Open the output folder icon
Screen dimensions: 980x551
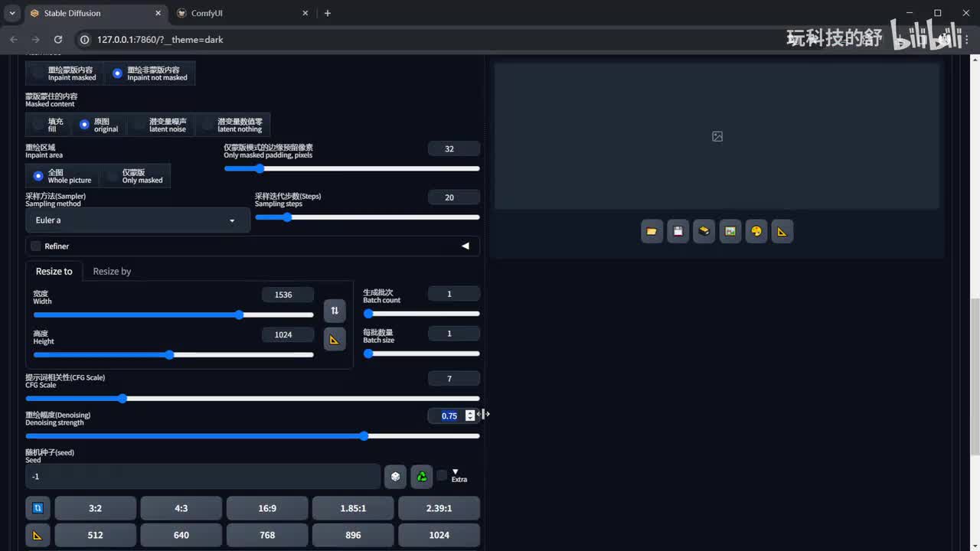point(652,231)
